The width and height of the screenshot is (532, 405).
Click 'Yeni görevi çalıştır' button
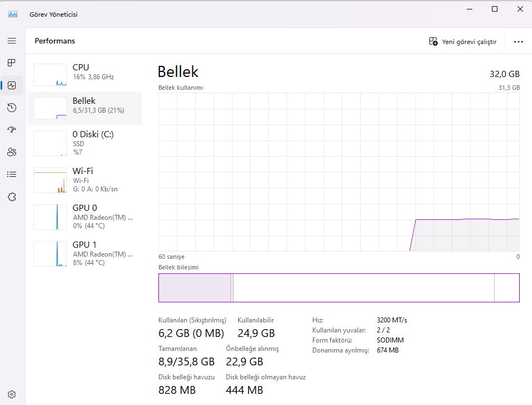point(462,42)
